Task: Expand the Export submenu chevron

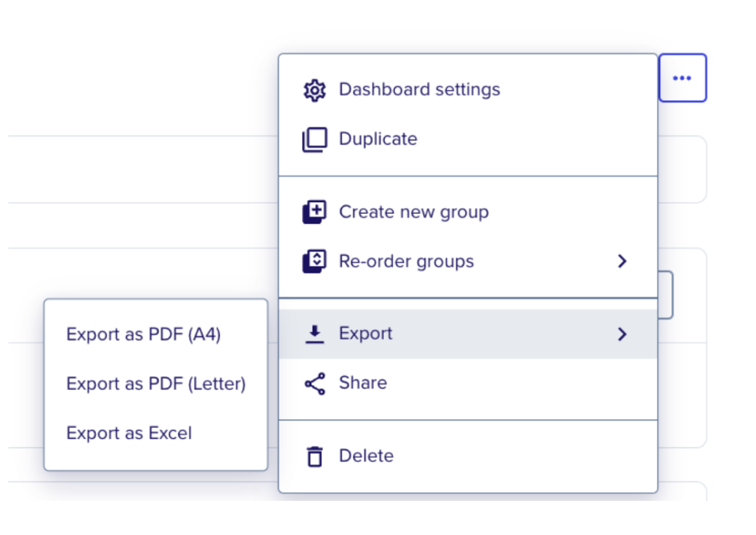Action: pos(622,334)
